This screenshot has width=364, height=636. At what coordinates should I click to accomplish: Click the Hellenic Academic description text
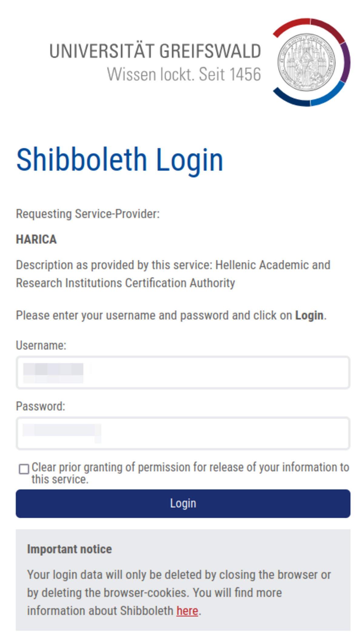173,274
